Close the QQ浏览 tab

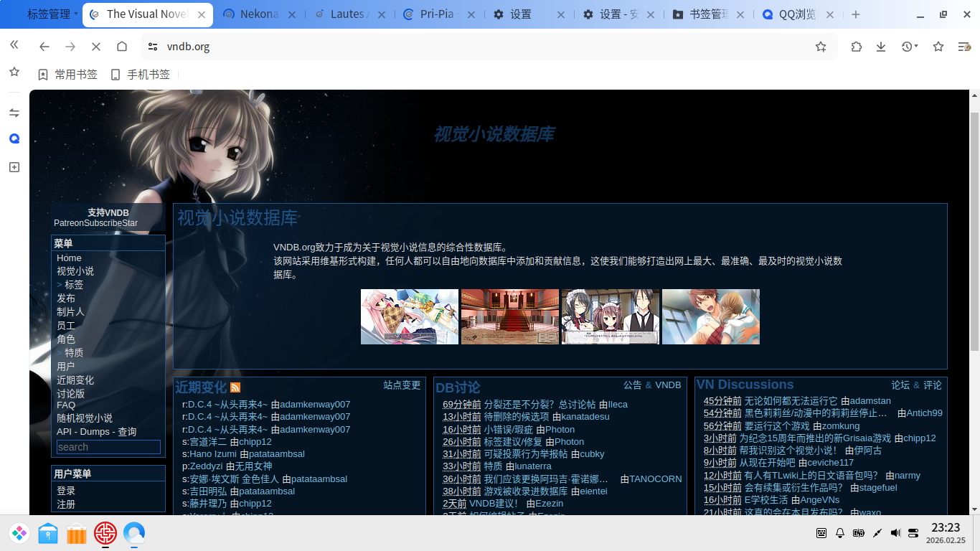(830, 14)
